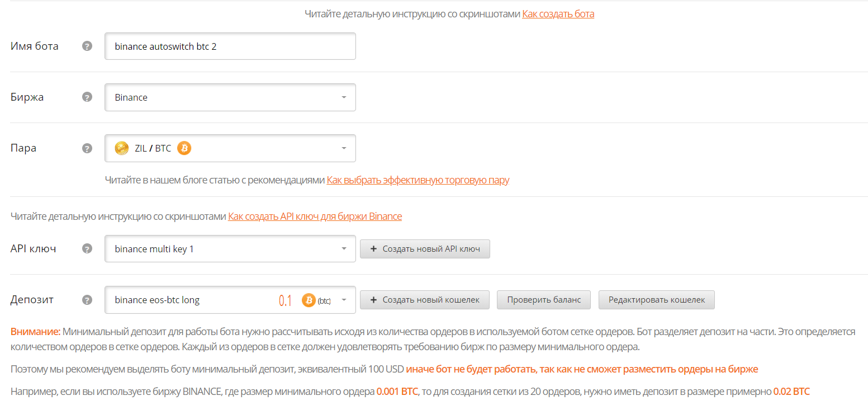This screenshot has height=405, width=868.
Task: Open the API ключ dropdown arrow
Action: tap(344, 249)
